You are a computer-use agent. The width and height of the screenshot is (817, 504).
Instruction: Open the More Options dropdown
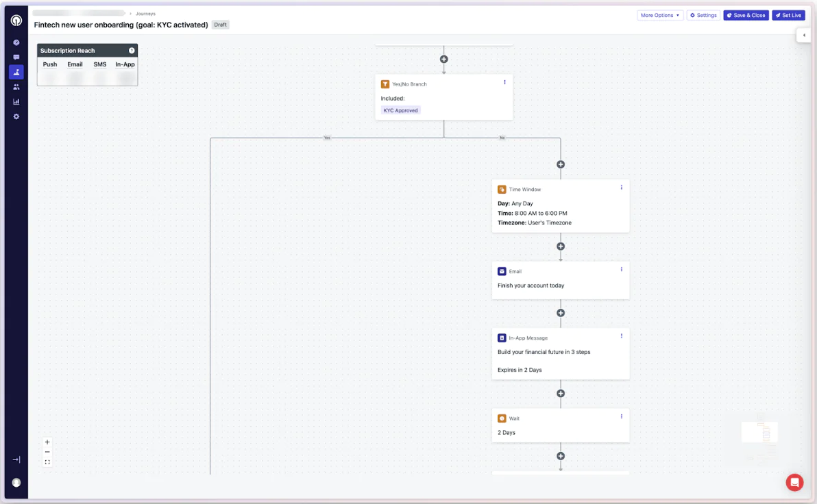point(659,15)
